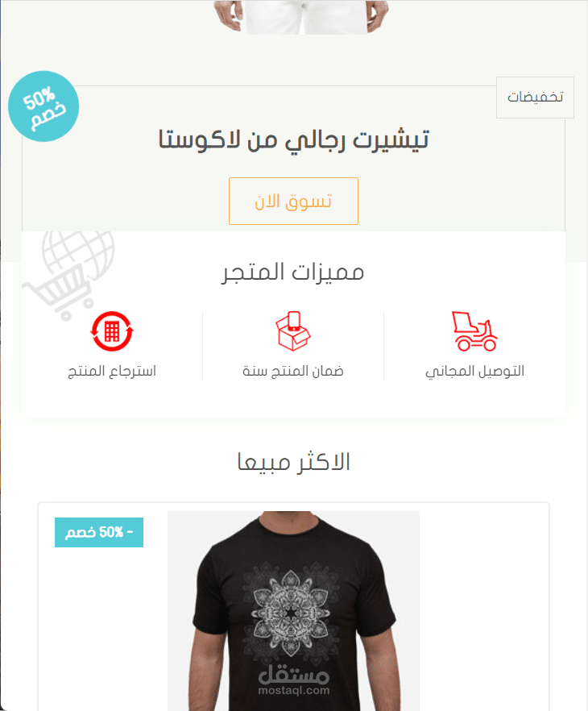Click the mostaql.com text on the shirt
This screenshot has width=588, height=711.
(293, 691)
